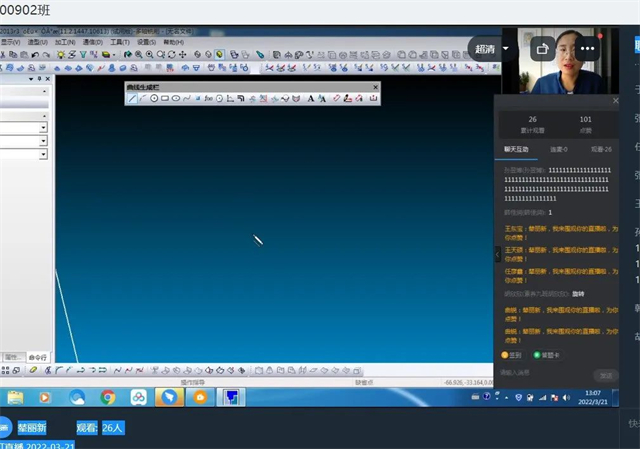Image resolution: width=640 pixels, height=449 pixels.
Task: Open the layer color icon dropdown arrow
Action: coord(114,55)
